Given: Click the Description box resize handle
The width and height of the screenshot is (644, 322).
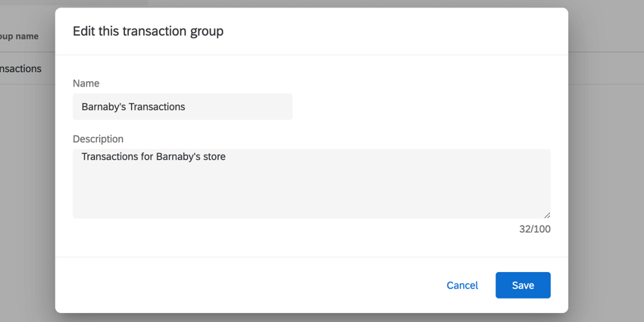Looking at the screenshot, I should [547, 215].
